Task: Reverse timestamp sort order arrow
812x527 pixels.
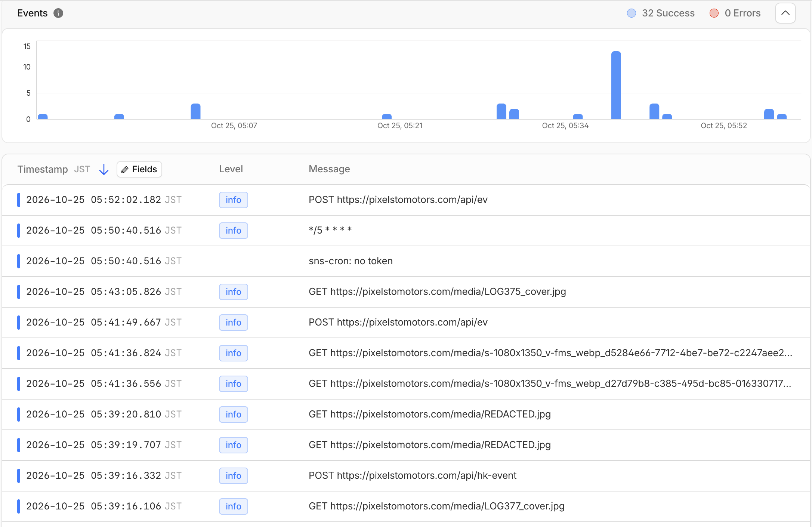Action: pyautogui.click(x=104, y=169)
